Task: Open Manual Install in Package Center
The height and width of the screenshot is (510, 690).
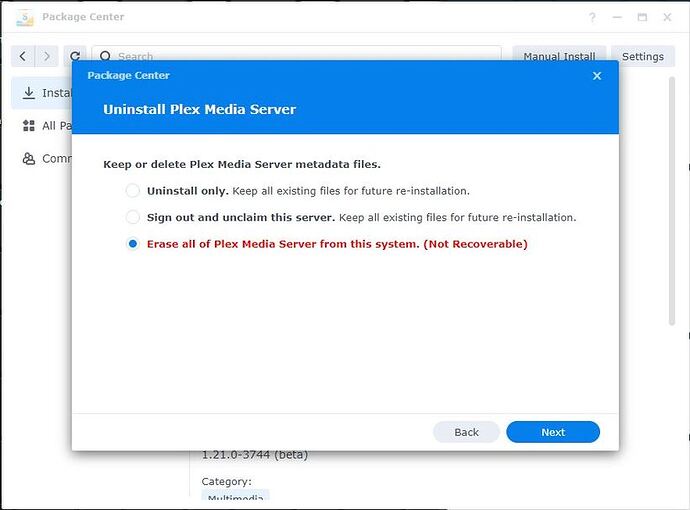Action: pyautogui.click(x=559, y=54)
